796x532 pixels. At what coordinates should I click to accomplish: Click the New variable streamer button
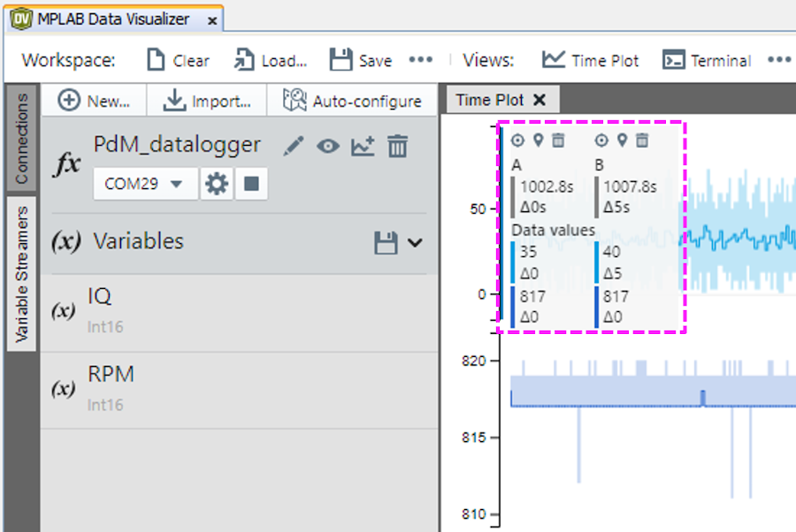click(95, 101)
